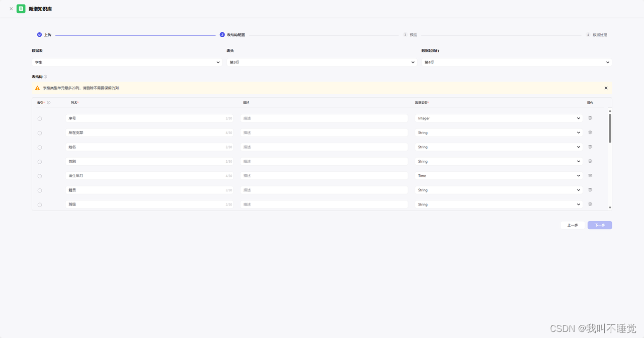The image size is (644, 338).
Task: Dismiss the yellow warning banner
Action: pos(606,88)
